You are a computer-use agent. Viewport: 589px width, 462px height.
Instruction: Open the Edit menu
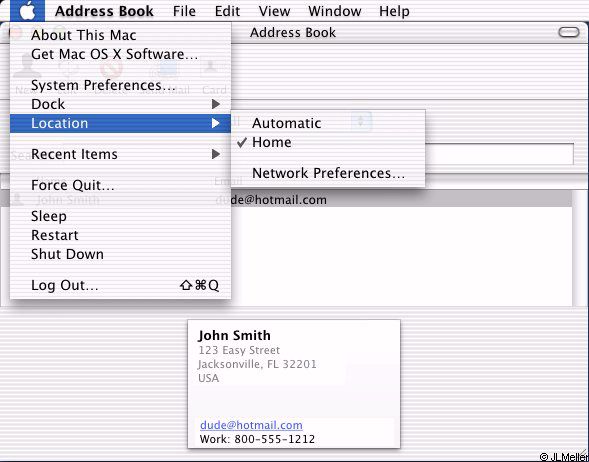point(227,11)
